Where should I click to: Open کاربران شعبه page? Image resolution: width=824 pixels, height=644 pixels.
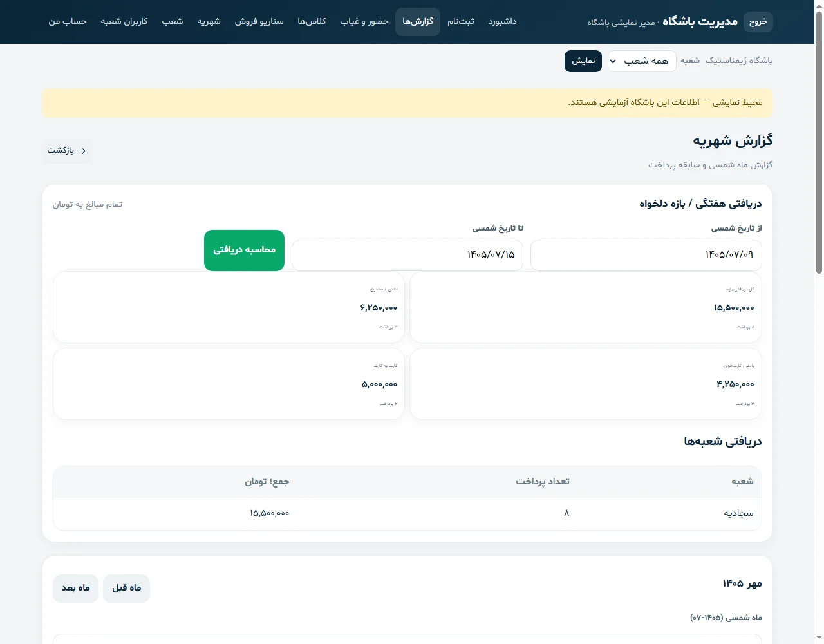tap(124, 22)
